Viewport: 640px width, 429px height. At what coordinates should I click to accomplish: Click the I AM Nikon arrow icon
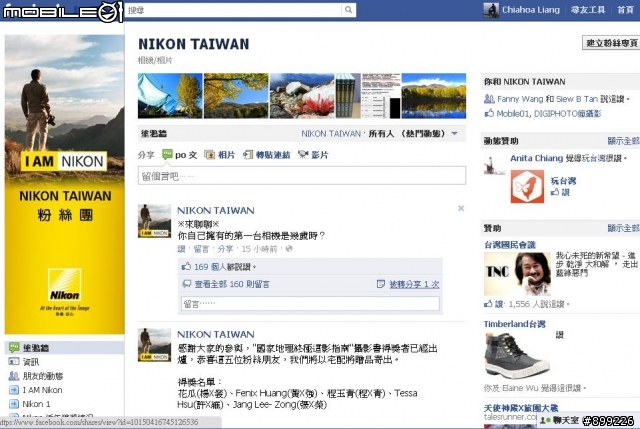[x=14, y=390]
